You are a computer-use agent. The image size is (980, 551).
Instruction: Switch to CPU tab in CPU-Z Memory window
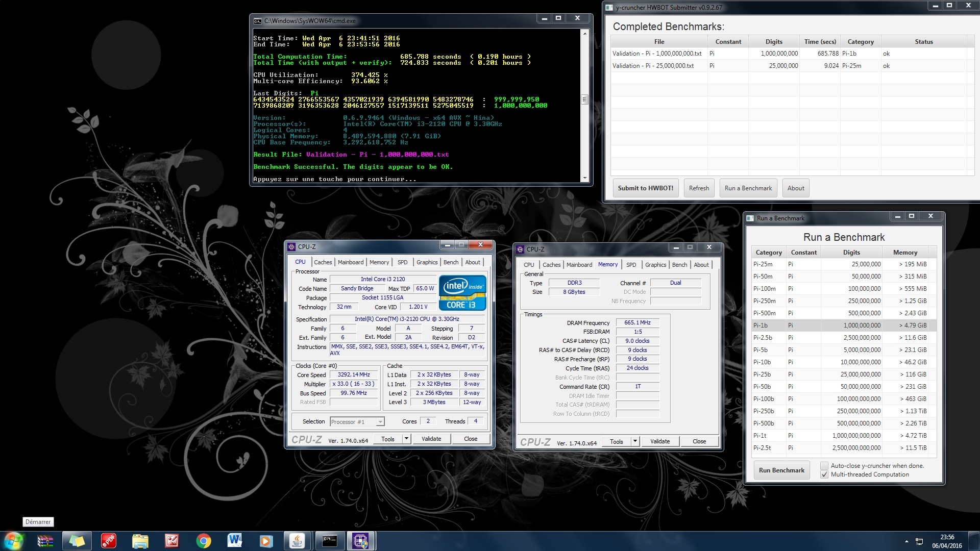coord(529,265)
